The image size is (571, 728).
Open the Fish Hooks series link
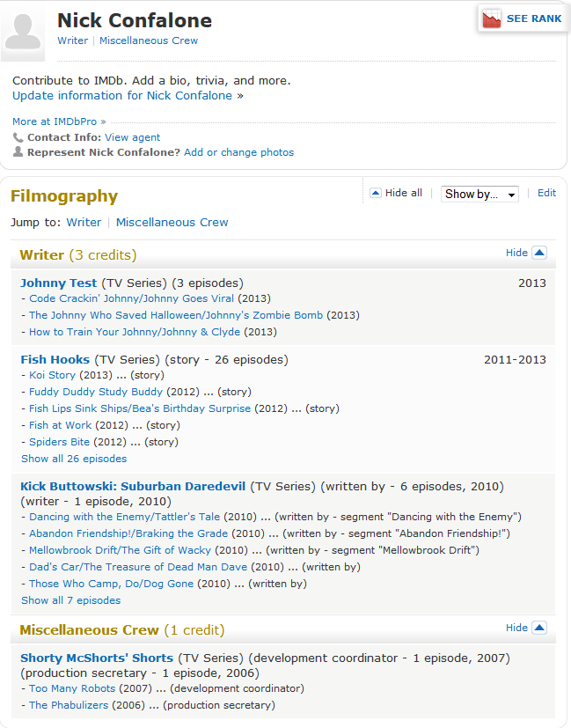click(x=55, y=360)
